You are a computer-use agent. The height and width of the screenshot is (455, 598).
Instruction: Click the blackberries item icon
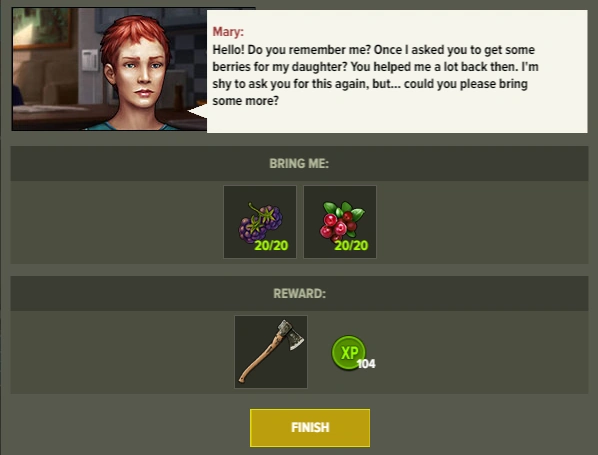point(260,222)
